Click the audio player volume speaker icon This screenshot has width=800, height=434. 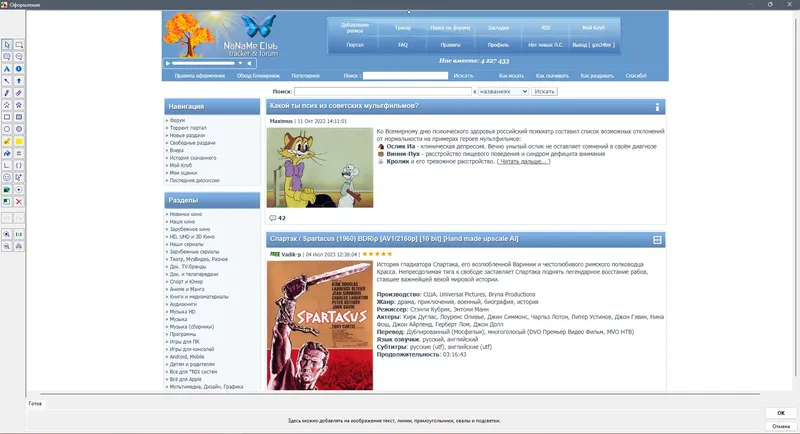pos(249,63)
